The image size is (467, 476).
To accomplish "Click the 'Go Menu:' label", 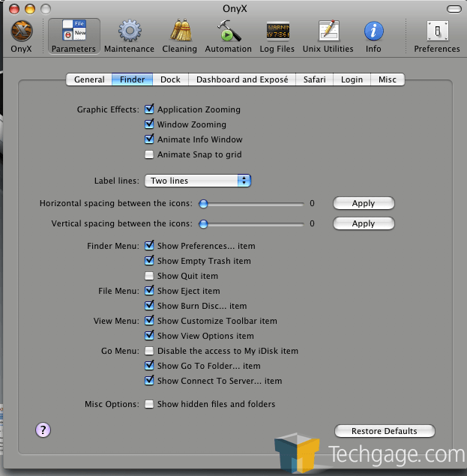I will click(x=120, y=351).
